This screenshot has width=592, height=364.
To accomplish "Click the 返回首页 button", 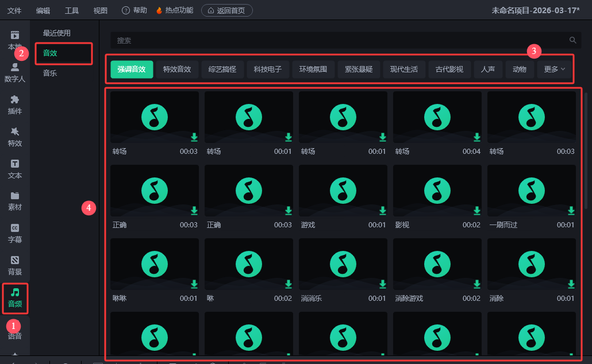I will click(227, 10).
